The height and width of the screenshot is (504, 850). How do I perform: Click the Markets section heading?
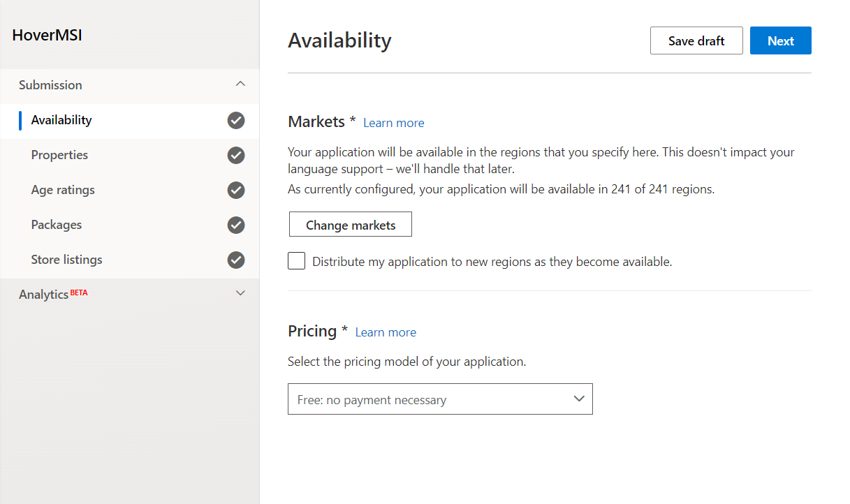(316, 121)
